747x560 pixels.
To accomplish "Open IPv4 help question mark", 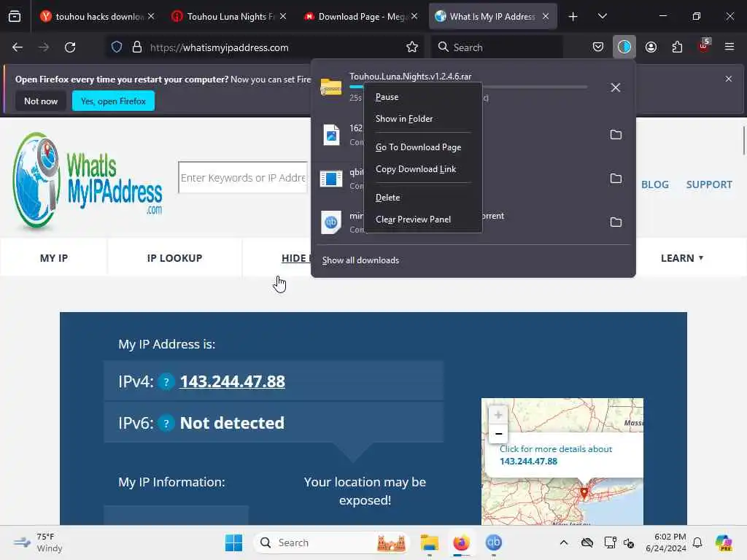I will (166, 381).
